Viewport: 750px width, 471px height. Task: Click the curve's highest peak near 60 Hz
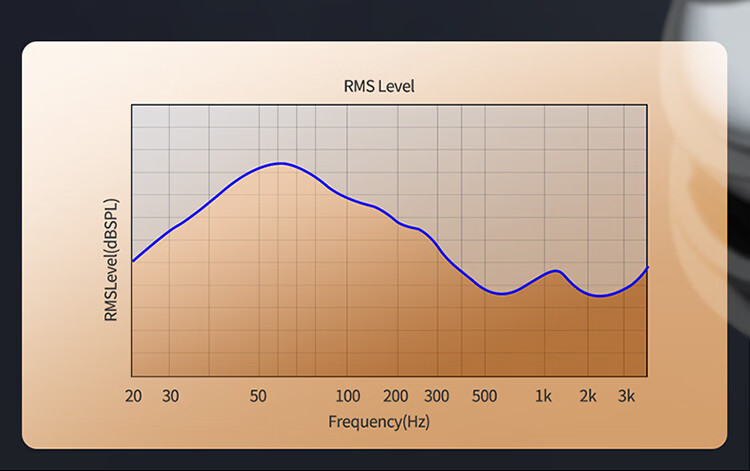[281, 164]
